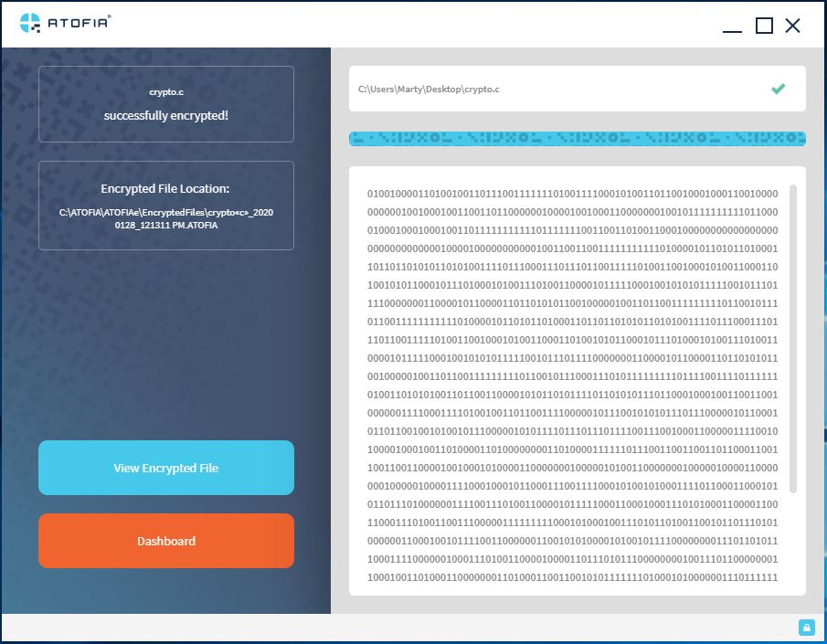This screenshot has height=644, width=827.
Task: Maximize the ATOFIA window
Action: [x=764, y=26]
